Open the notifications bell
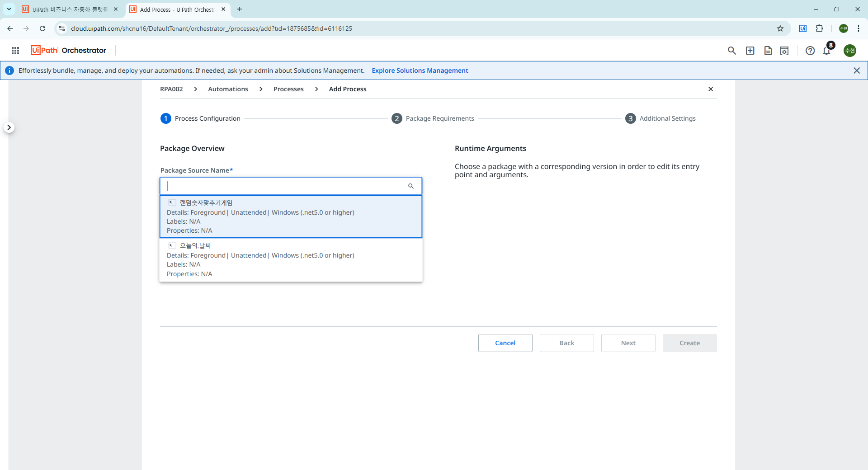The height and width of the screenshot is (470, 868). (827, 51)
